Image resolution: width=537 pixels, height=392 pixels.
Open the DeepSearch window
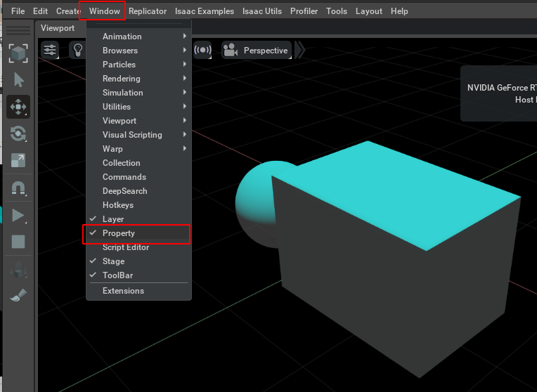[x=138, y=190]
